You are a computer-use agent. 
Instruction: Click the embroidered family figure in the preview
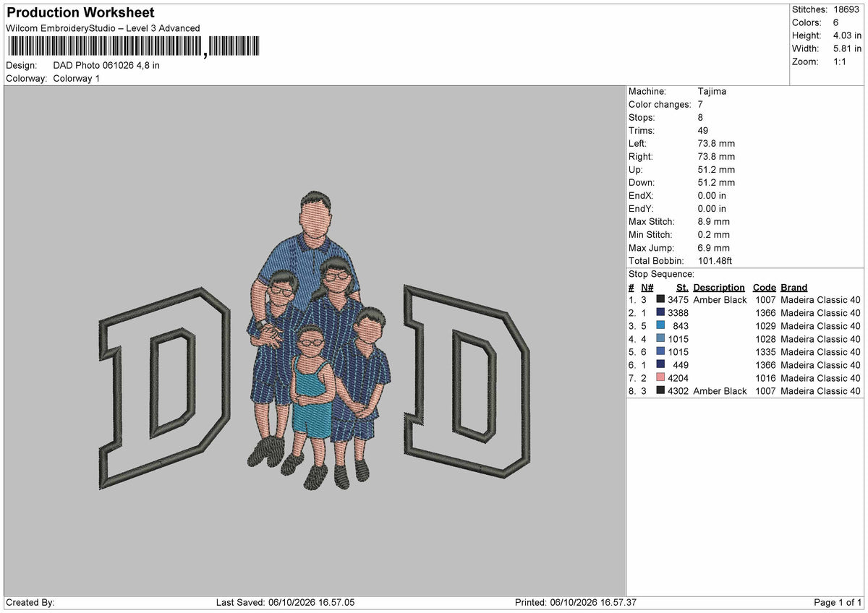tap(319, 340)
